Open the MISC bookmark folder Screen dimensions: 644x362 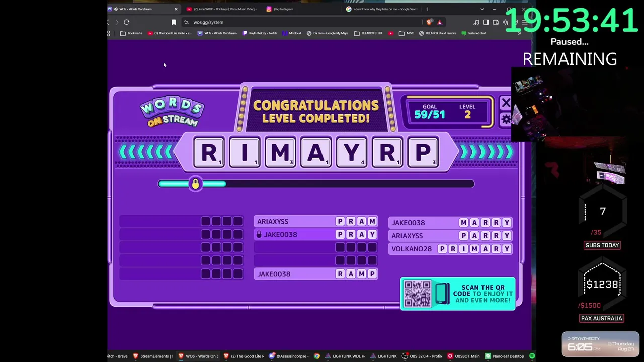point(406,33)
